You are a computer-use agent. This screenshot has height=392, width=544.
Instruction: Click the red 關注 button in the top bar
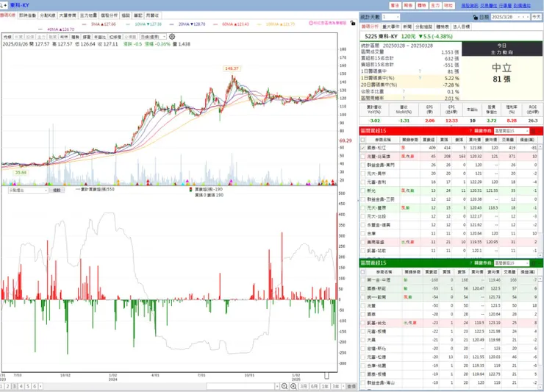pyautogui.click(x=395, y=6)
